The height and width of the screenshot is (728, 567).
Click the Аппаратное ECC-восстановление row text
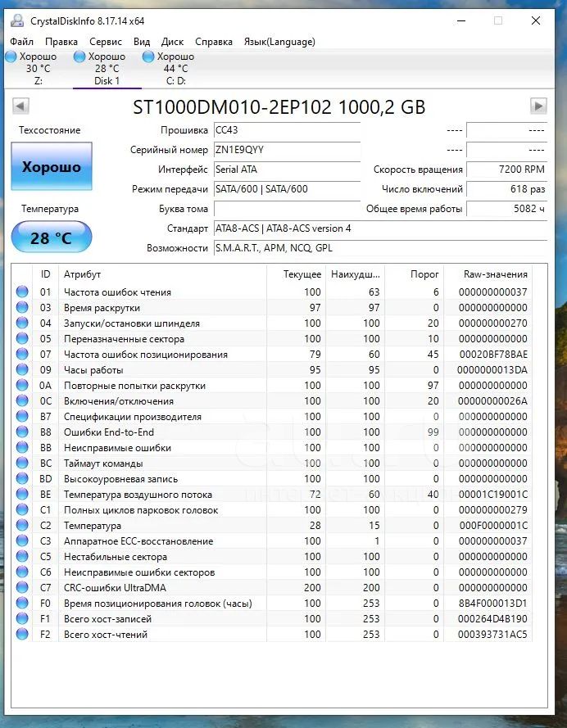click(138, 541)
